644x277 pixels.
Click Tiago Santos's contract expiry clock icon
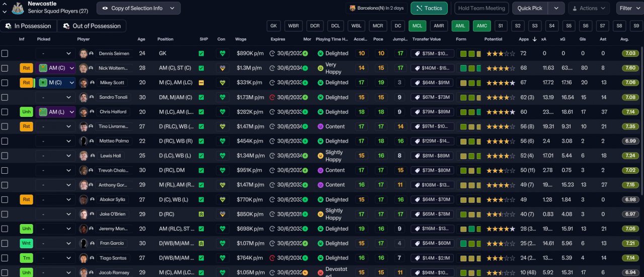[272, 258]
